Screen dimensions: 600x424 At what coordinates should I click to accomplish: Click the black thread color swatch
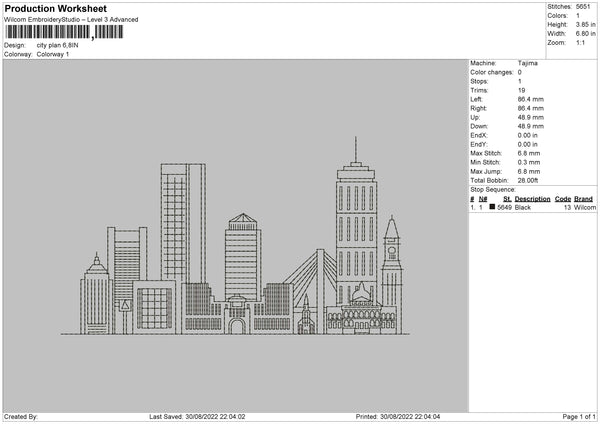click(x=492, y=207)
